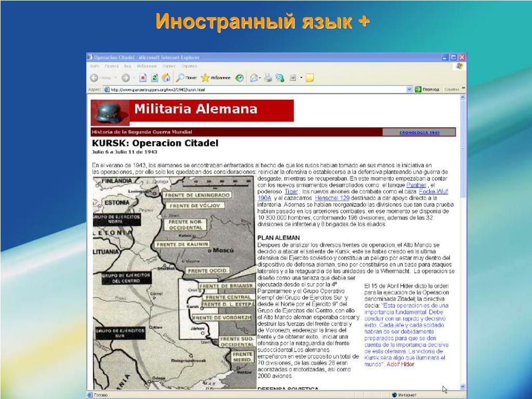Click the PLAN ALEMAN heading
Screen dimensions: 532x399
(278, 238)
